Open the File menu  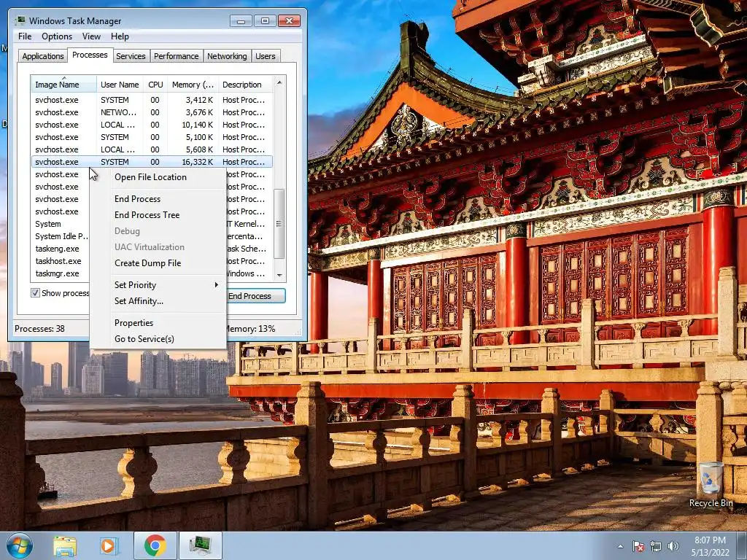point(25,36)
